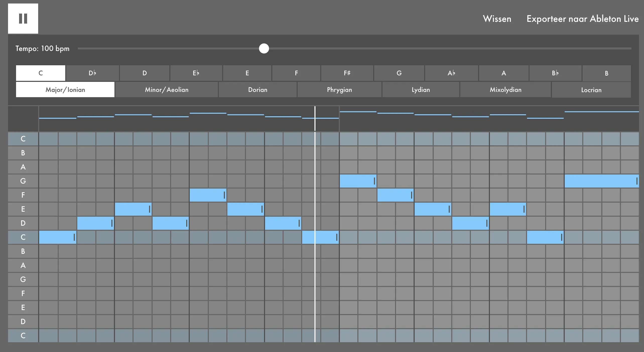Switch to the Locrian scale

591,90
